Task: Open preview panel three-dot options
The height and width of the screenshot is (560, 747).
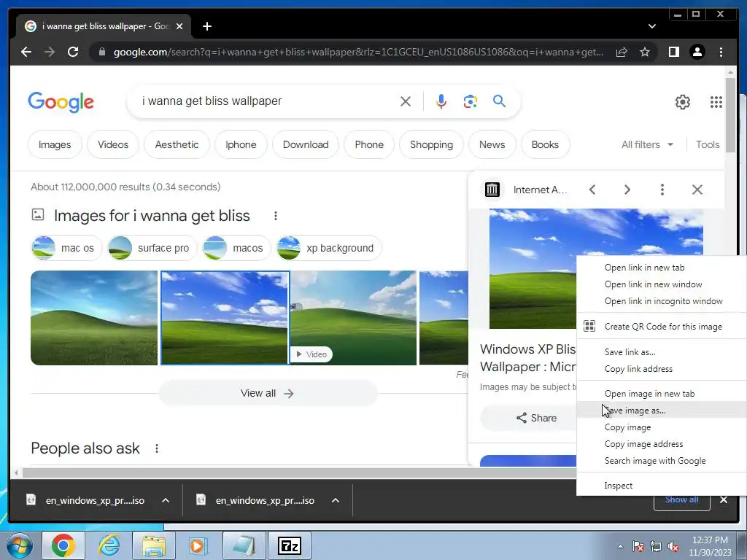Action: click(x=662, y=190)
